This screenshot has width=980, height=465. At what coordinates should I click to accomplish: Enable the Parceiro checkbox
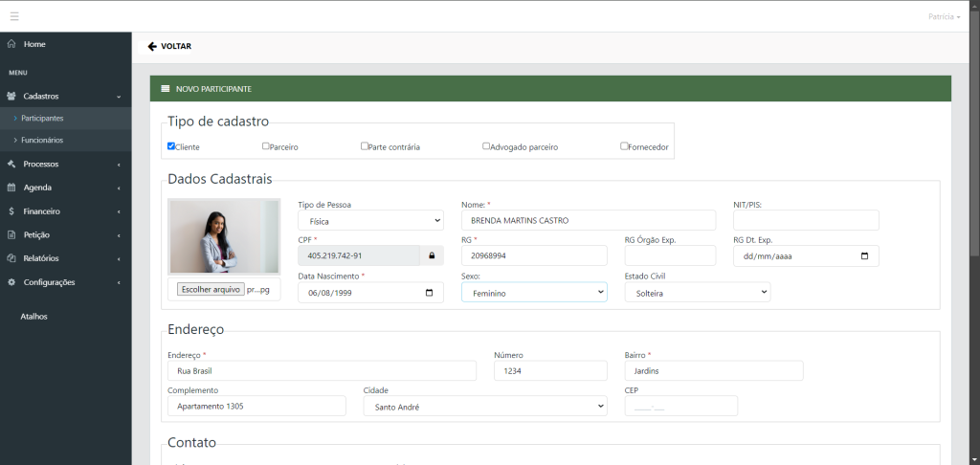(266, 146)
